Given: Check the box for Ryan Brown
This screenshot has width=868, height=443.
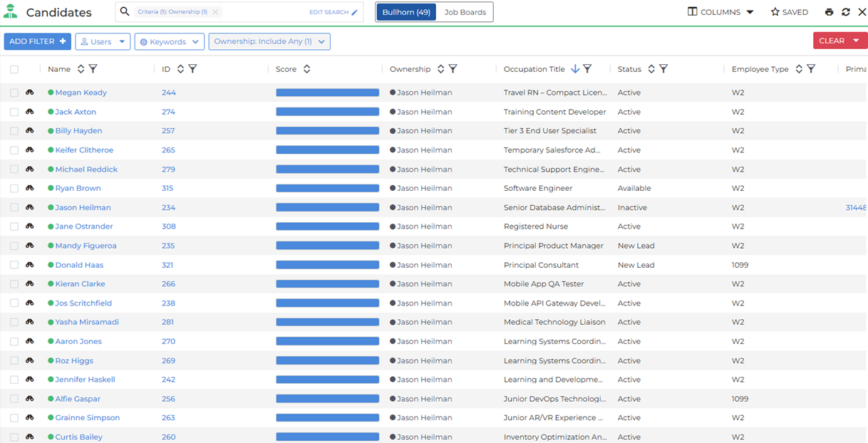Looking at the screenshot, I should (14, 188).
